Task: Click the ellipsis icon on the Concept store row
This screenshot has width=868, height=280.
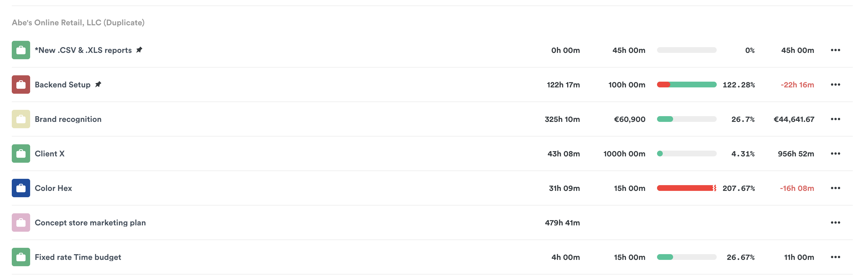Action: [x=836, y=223]
